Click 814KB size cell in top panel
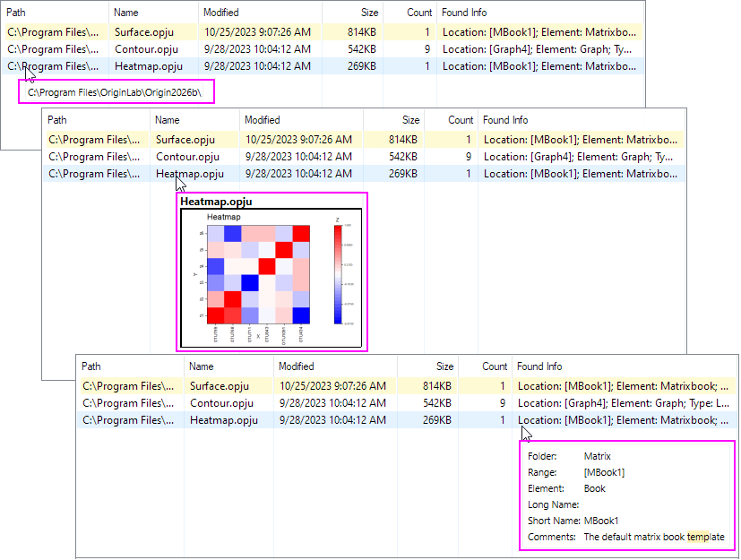This screenshot has height=560, width=741. click(x=362, y=32)
